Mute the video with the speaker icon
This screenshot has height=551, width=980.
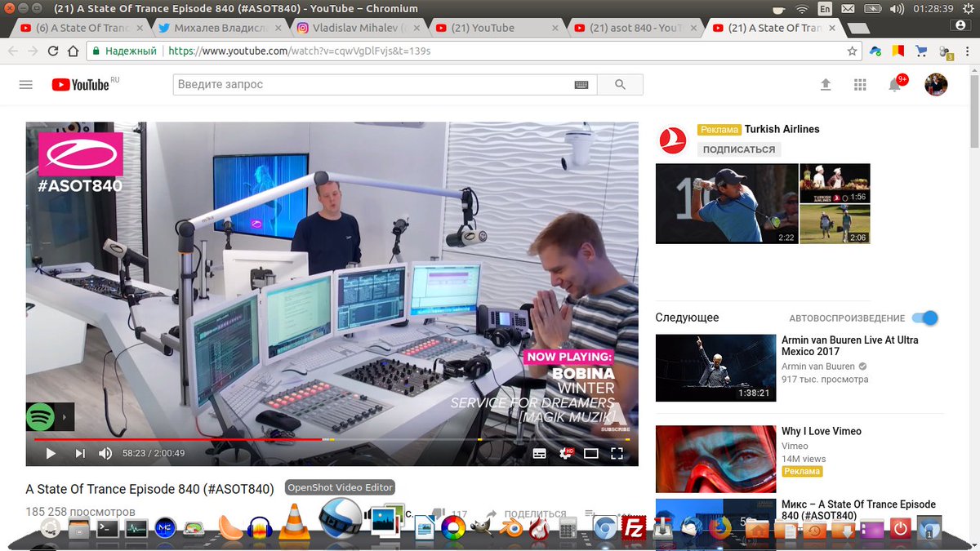[105, 453]
